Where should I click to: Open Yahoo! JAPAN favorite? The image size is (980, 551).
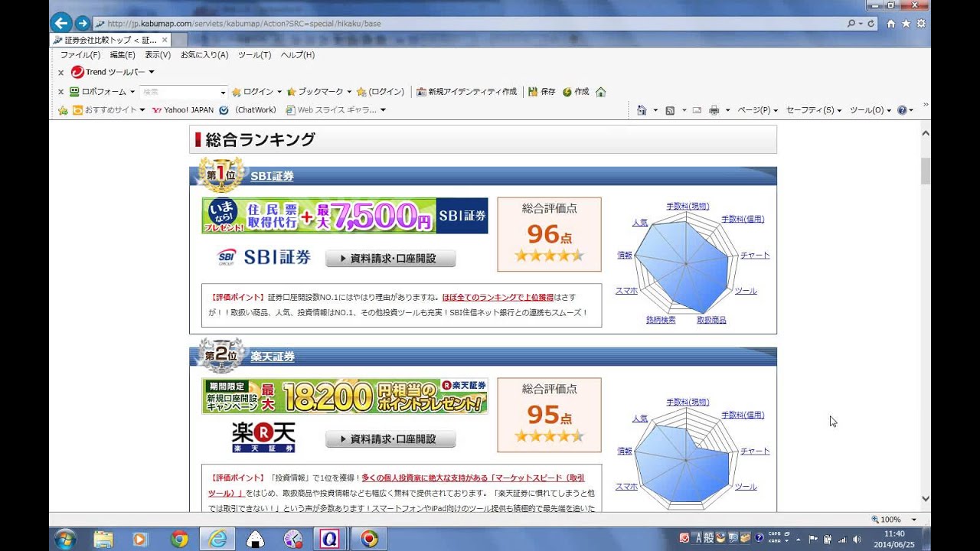coord(183,110)
